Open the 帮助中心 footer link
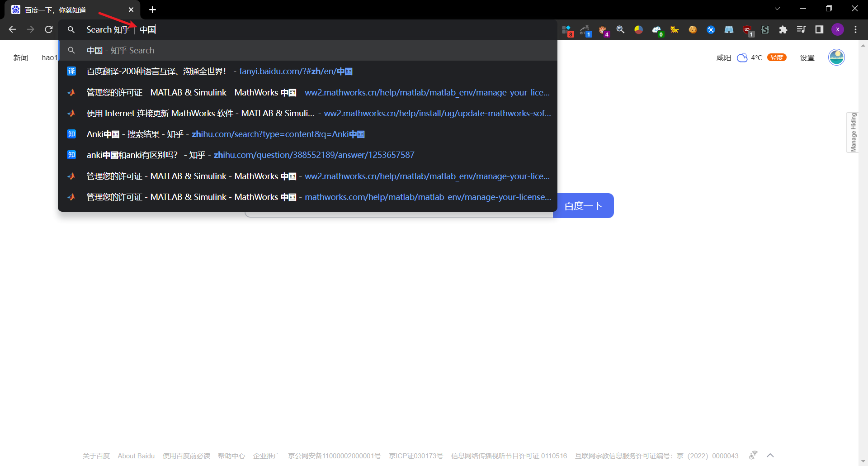 pyautogui.click(x=231, y=456)
